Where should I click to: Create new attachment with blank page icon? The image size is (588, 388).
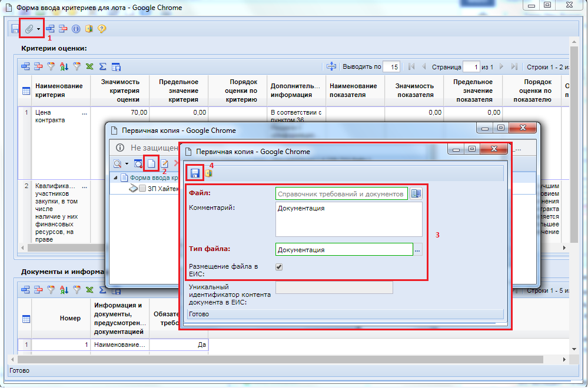[151, 163]
